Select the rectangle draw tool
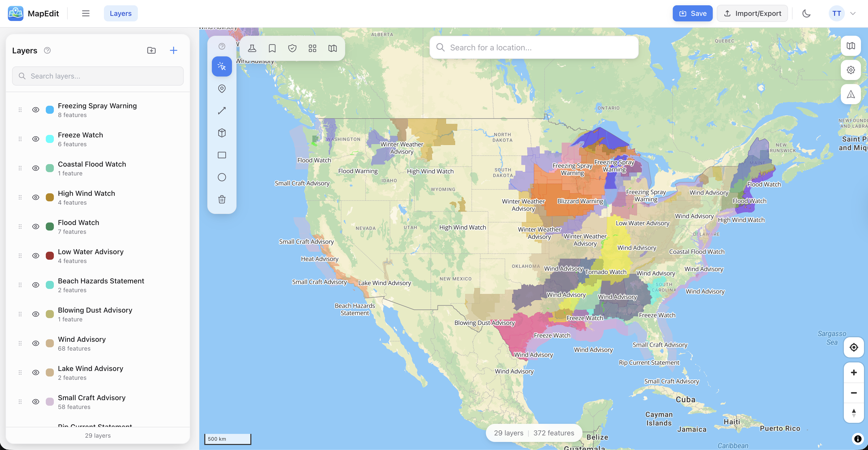868x450 pixels. 222,155
